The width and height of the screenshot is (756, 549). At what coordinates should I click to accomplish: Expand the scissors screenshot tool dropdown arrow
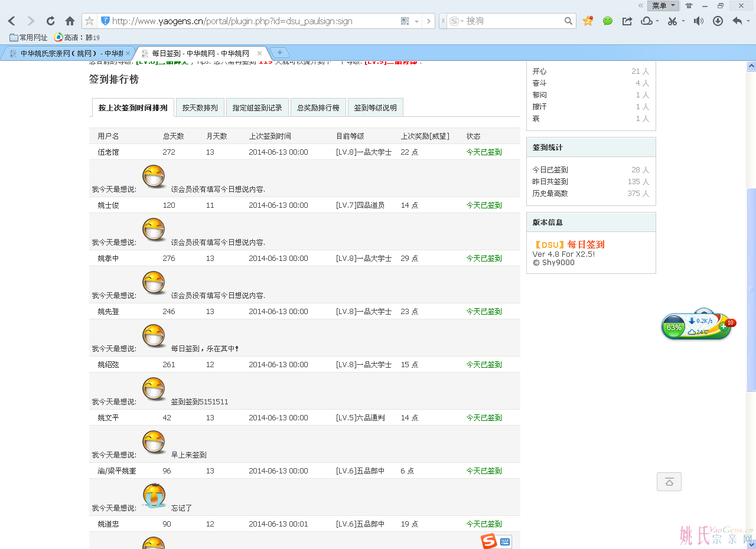click(683, 21)
